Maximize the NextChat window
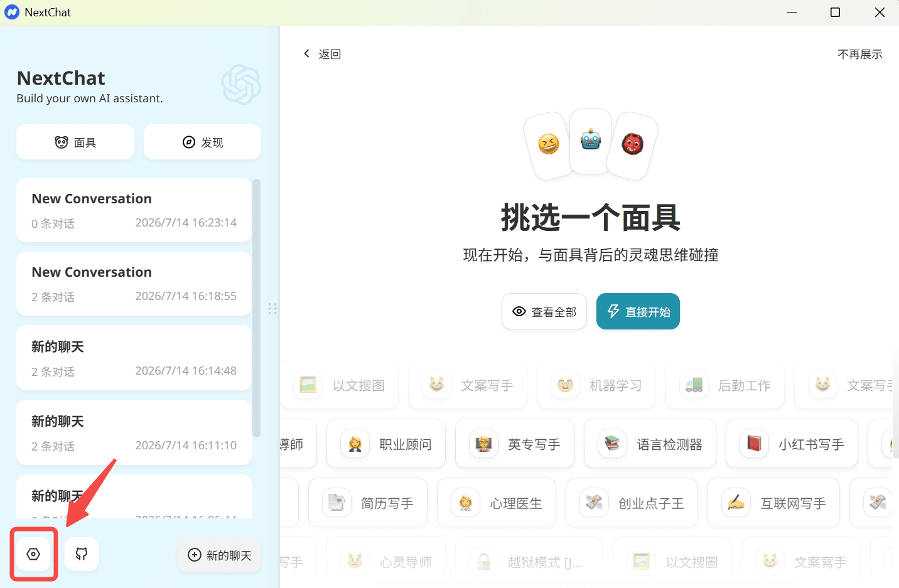 [x=835, y=13]
